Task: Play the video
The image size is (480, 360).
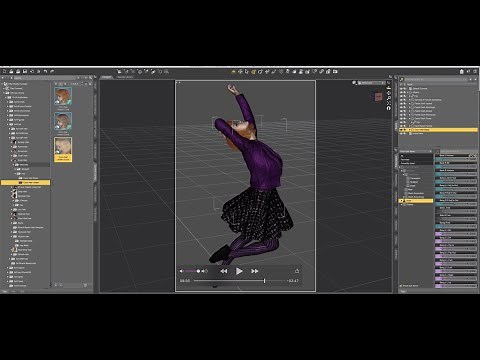Action: [x=239, y=271]
